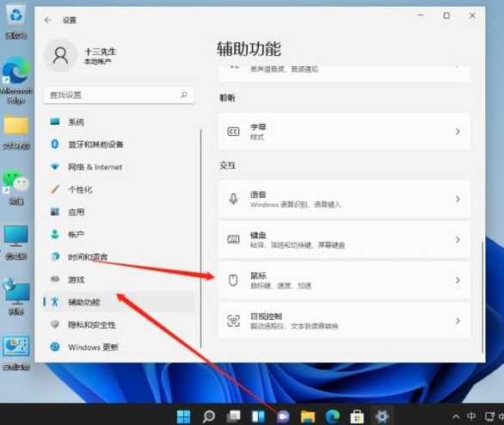Click the 中 input method indicator
The image size is (504, 425).
coord(471,416)
